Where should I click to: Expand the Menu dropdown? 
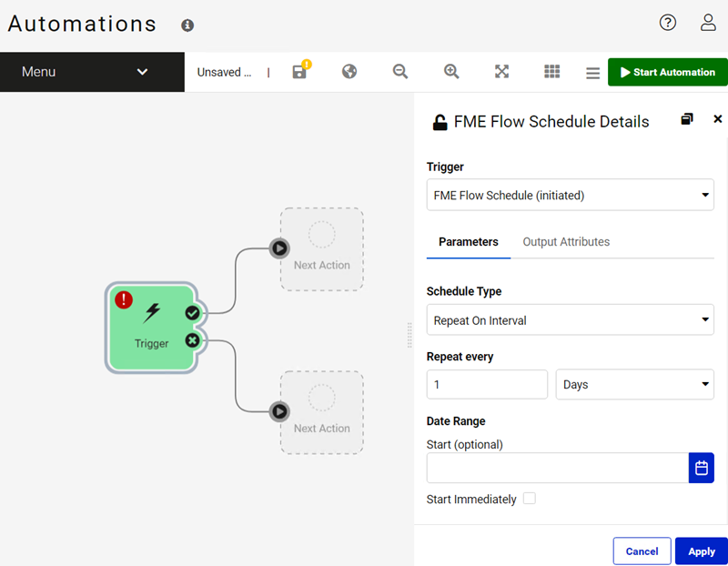[x=93, y=72]
